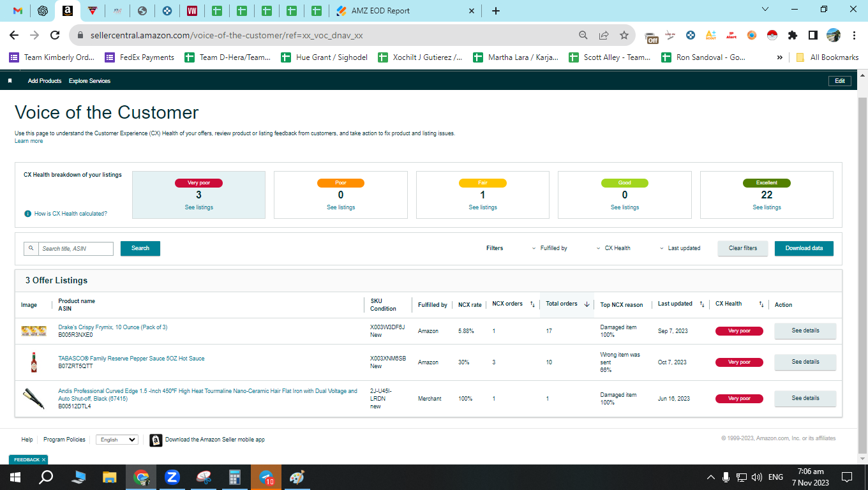Open File Explorer from the taskbar
The height and width of the screenshot is (490, 868).
(x=110, y=477)
